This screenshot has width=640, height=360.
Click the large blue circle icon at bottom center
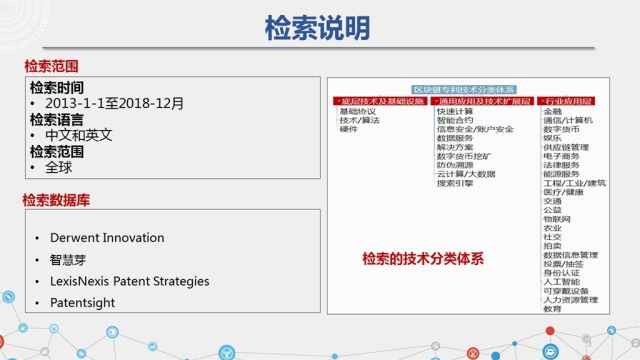point(227,353)
